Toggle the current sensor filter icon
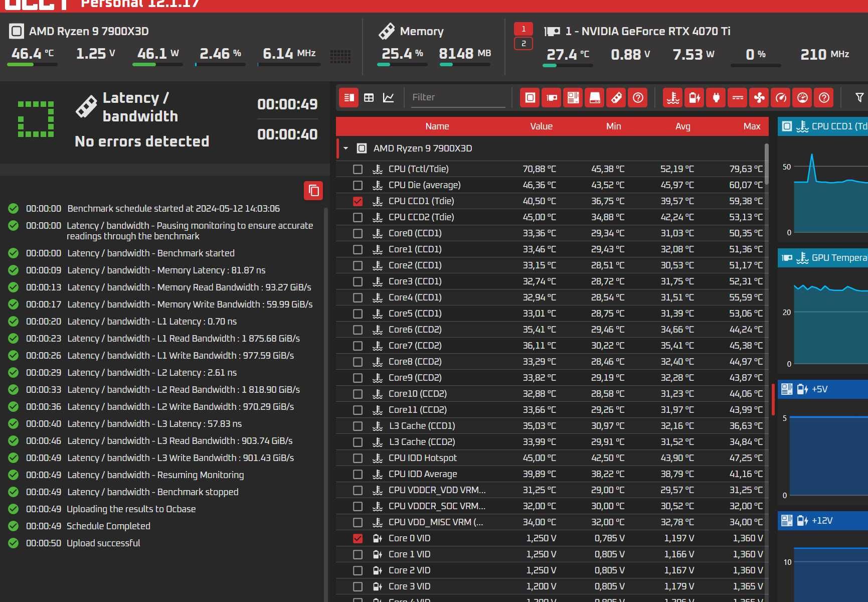 pyautogui.click(x=738, y=97)
